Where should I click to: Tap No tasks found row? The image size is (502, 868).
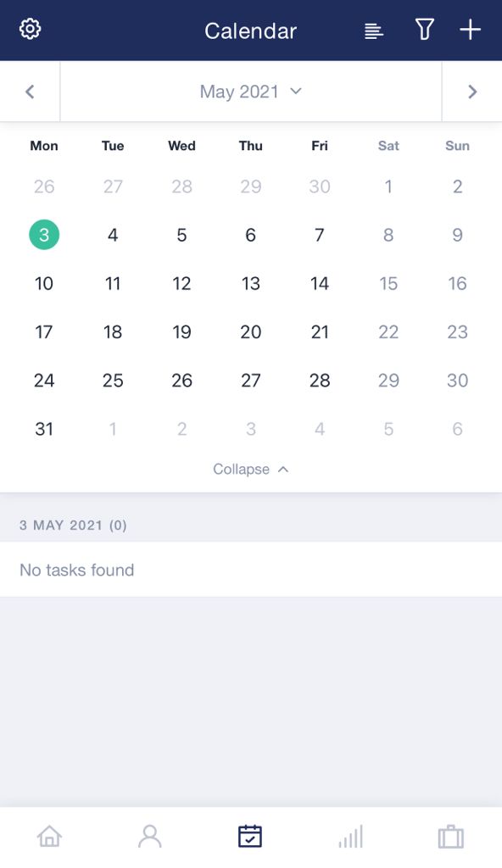251,570
